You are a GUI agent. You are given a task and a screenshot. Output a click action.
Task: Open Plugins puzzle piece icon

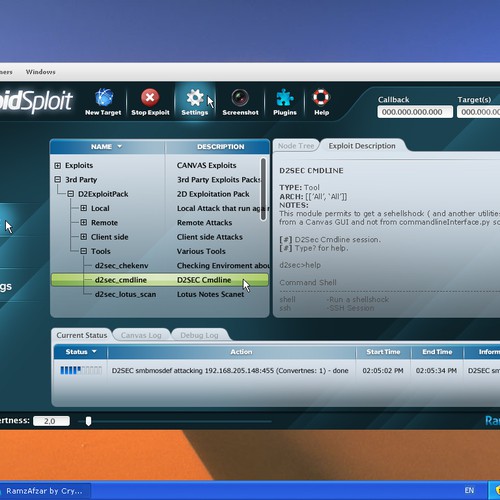(x=285, y=98)
